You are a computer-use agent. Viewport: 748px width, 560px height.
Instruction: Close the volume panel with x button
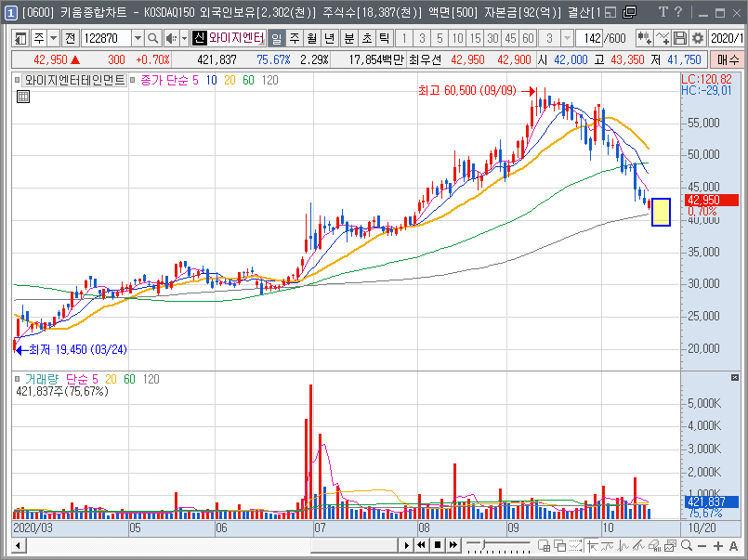tap(735, 377)
